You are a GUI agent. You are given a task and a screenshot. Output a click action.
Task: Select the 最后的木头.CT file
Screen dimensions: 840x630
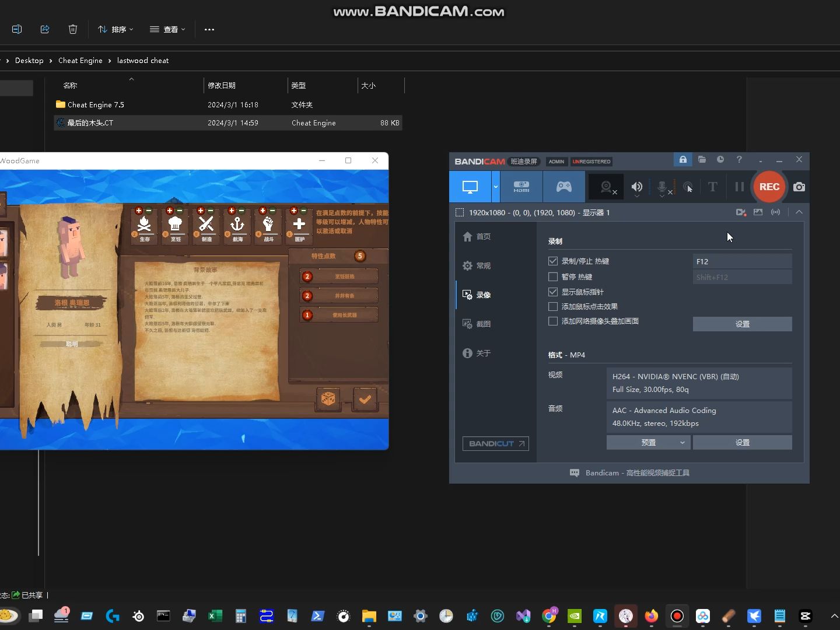(x=228, y=123)
